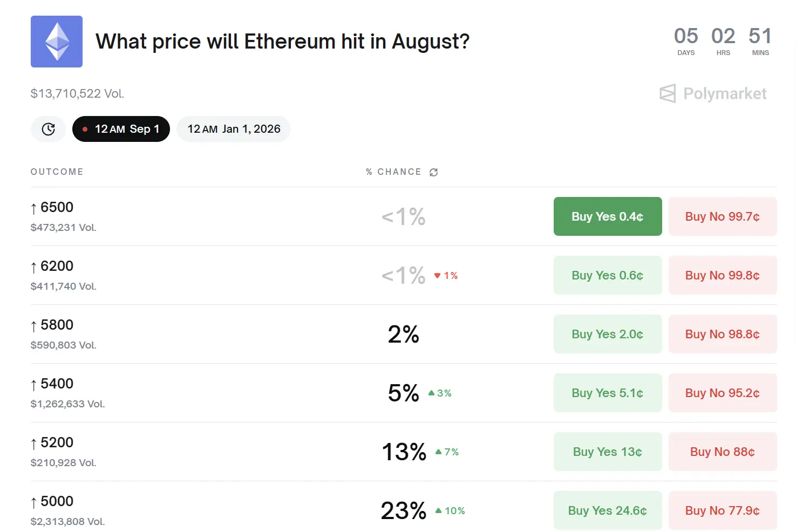
Task: Click Buy Yes 5.1¢ for 5400
Action: tap(607, 393)
